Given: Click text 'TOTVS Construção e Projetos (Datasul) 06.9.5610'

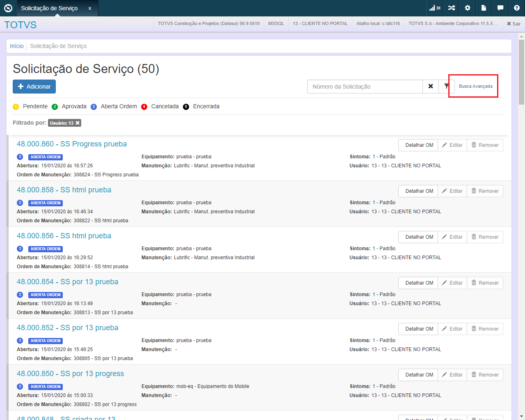Looking at the screenshot, I should pyautogui.click(x=209, y=23).
